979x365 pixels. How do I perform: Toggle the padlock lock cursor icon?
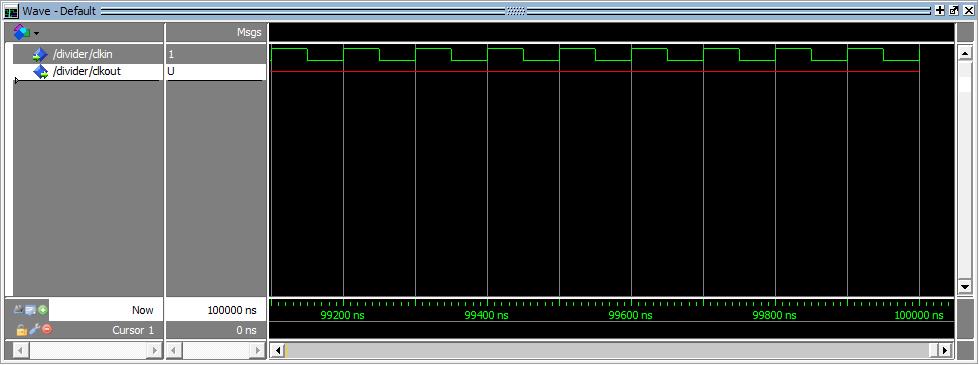pos(21,329)
